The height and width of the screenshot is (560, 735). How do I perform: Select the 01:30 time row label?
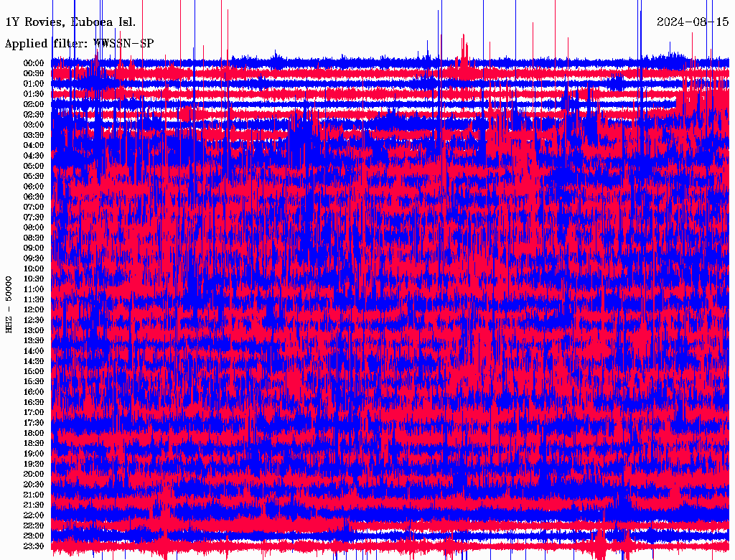[x=34, y=94]
